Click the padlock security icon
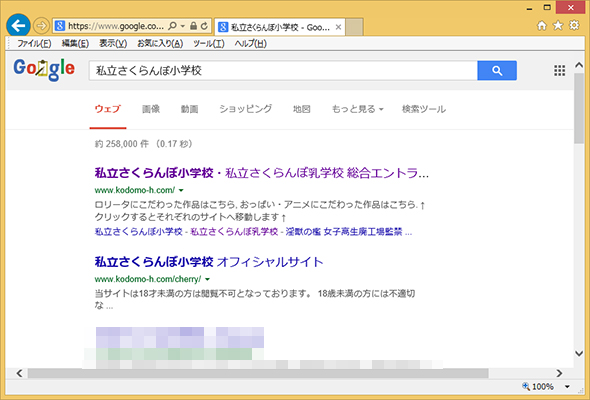Image resolution: width=590 pixels, height=400 pixels. coord(193,26)
